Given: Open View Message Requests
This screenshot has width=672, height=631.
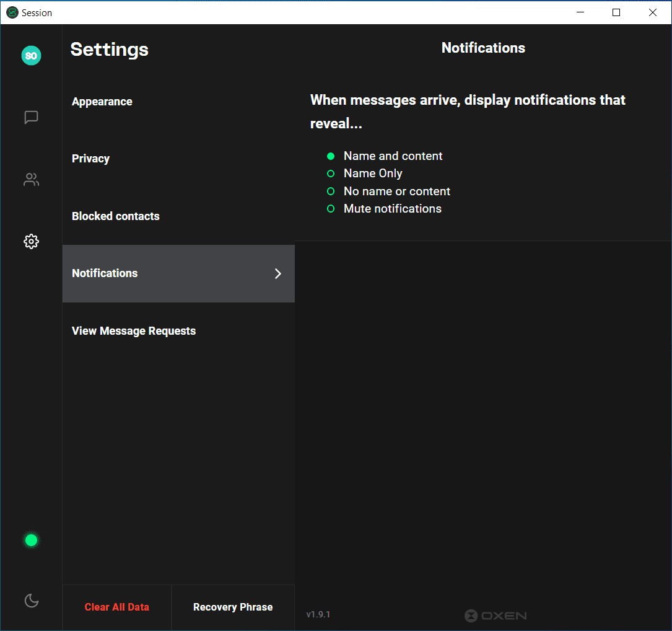Looking at the screenshot, I should click(x=134, y=331).
